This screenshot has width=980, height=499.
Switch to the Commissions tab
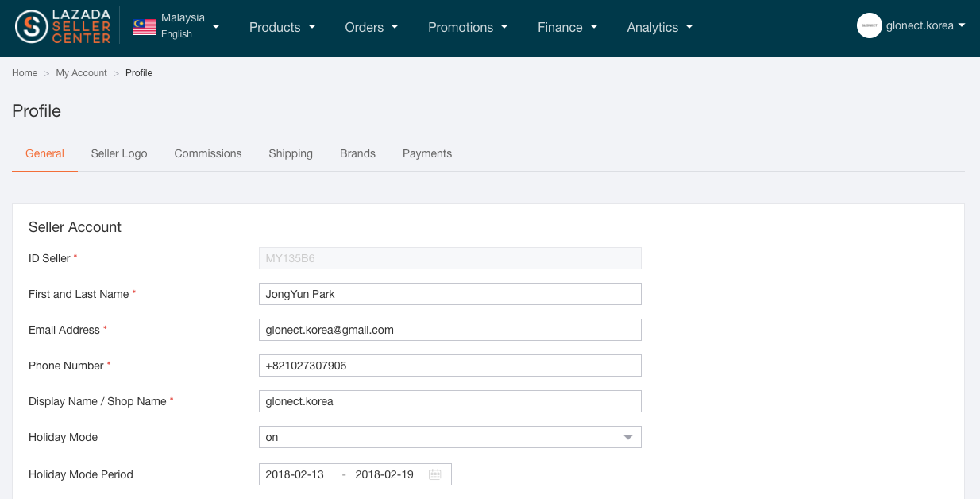click(x=208, y=153)
